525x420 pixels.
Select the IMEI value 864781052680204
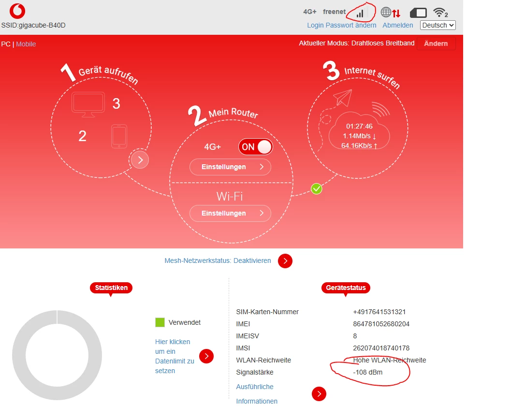[381, 324]
